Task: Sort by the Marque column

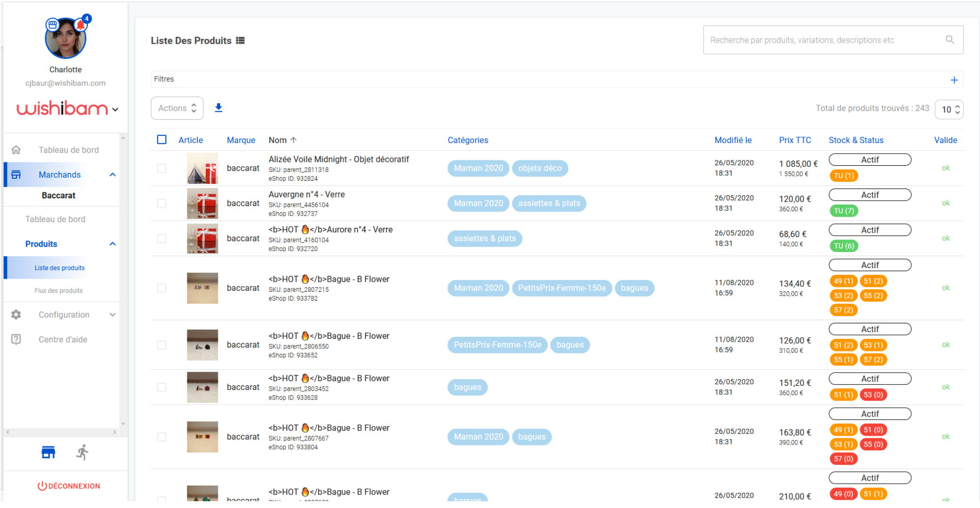Action: coord(241,140)
